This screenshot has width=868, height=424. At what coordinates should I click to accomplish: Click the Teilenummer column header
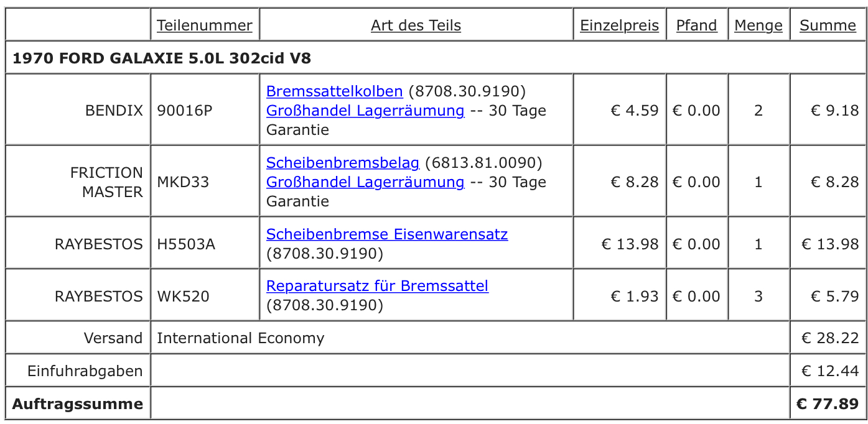click(205, 25)
